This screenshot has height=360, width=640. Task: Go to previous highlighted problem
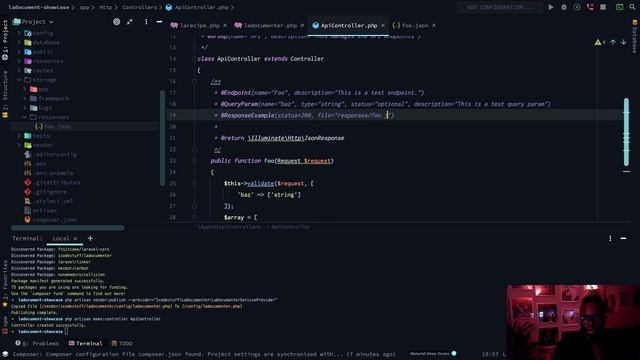613,42
